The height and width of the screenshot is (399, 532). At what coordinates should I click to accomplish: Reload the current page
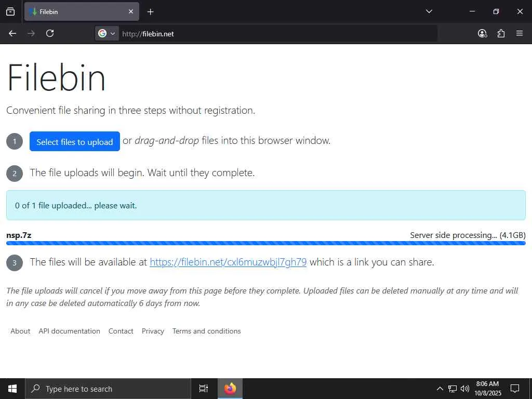pyautogui.click(x=50, y=33)
